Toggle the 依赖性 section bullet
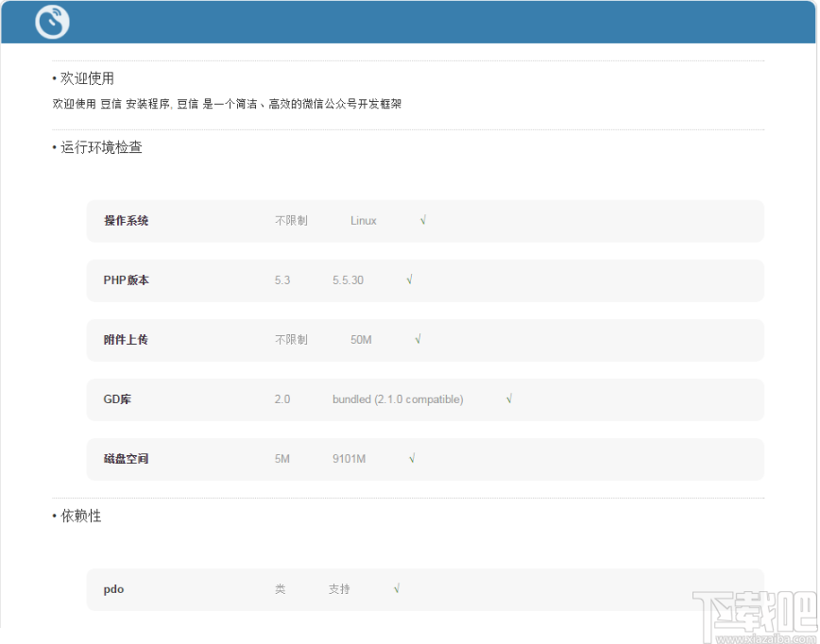The image size is (820, 644). tap(53, 517)
